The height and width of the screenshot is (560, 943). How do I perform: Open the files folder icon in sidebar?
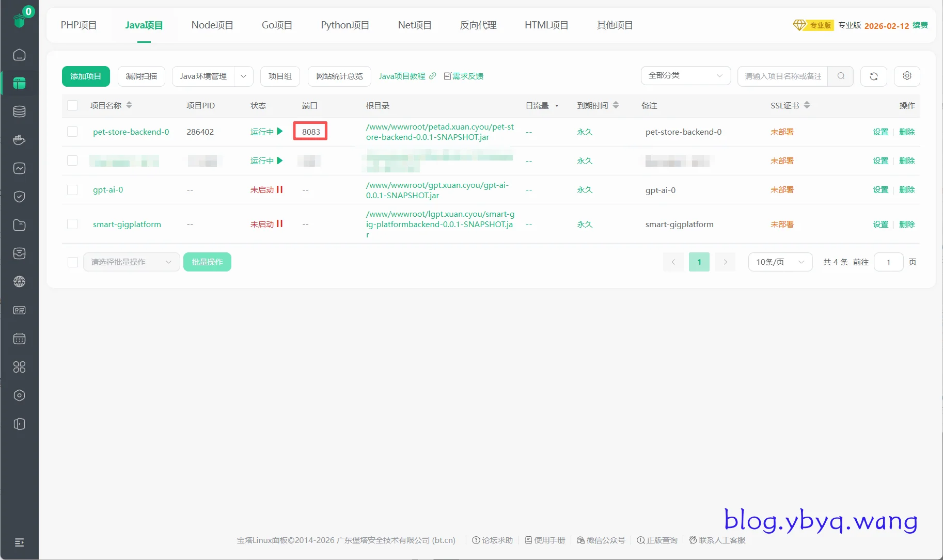pos(19,225)
